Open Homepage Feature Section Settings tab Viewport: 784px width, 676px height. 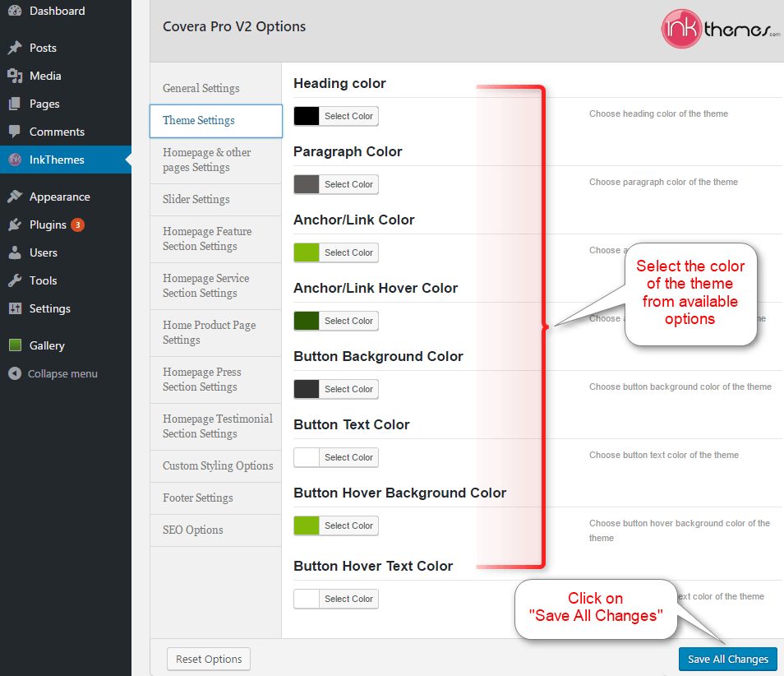point(215,239)
